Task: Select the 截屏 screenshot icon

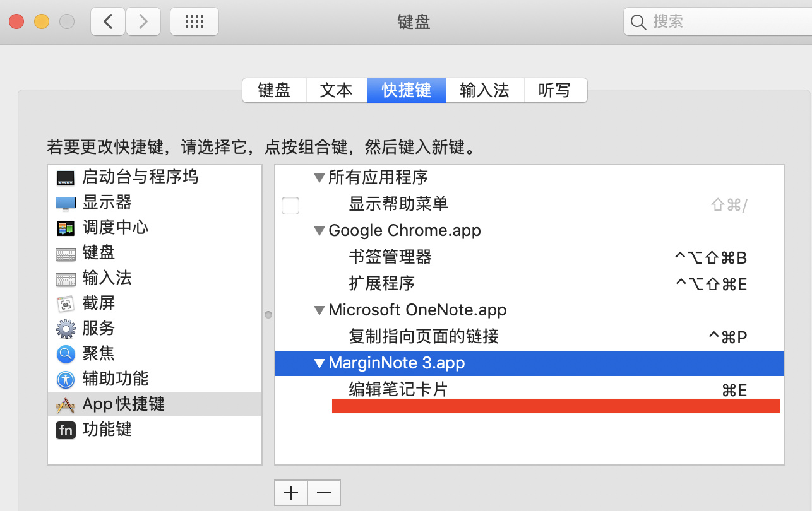Action: coord(66,303)
